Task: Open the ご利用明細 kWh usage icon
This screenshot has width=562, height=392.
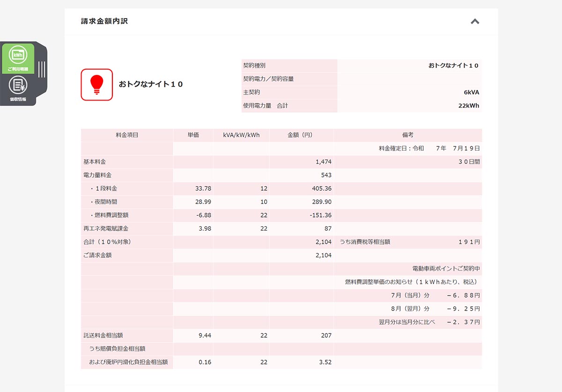Action: 18,58
